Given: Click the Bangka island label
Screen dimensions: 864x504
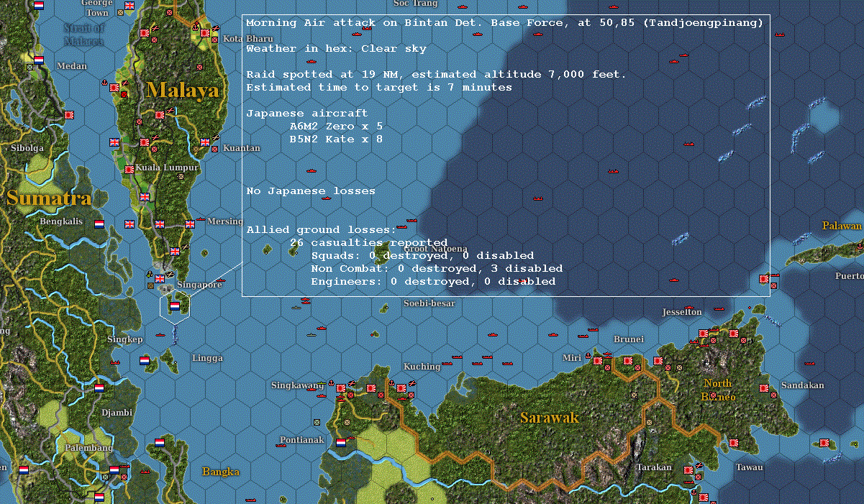Looking at the screenshot, I should tap(220, 472).
